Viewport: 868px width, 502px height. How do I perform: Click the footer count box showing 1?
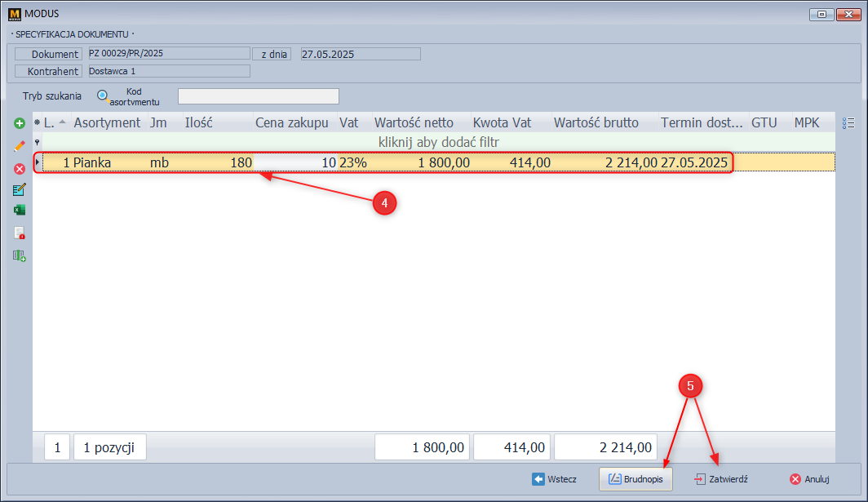57,447
